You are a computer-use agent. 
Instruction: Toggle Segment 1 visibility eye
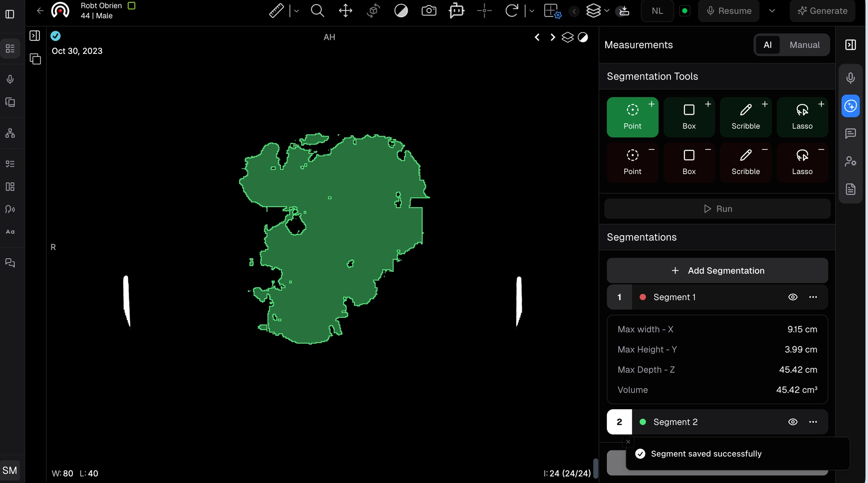pos(793,297)
